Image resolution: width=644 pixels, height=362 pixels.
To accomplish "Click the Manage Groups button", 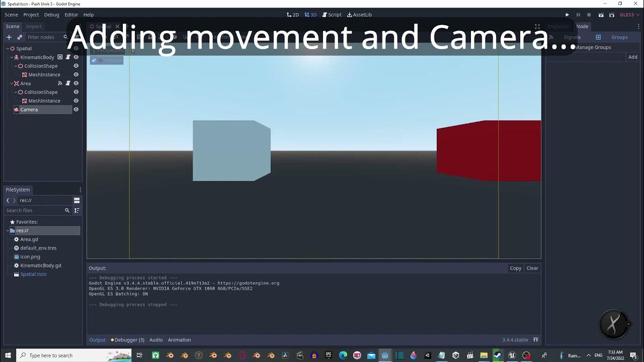I will point(593,47).
